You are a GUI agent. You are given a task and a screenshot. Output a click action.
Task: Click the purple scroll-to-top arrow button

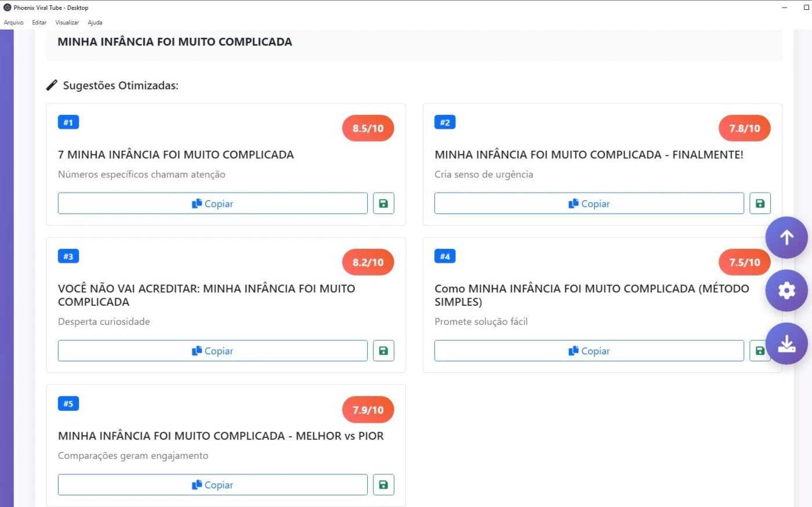(786, 237)
